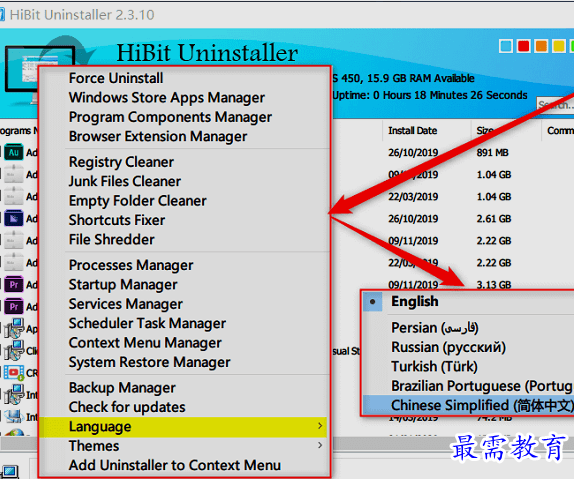This screenshot has height=479, width=574.
Task: Click the 3.13 GB size cell
Action: point(494,285)
